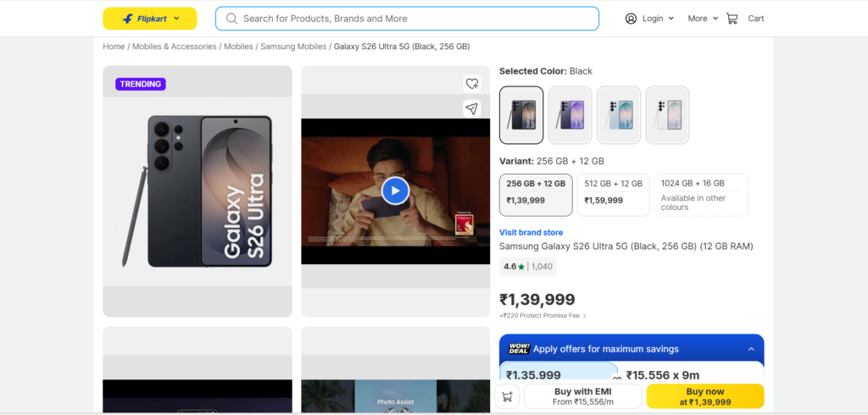Click the Samsung Galaxy S26 Ultra product title
This screenshot has height=415, width=868.
(626, 246)
